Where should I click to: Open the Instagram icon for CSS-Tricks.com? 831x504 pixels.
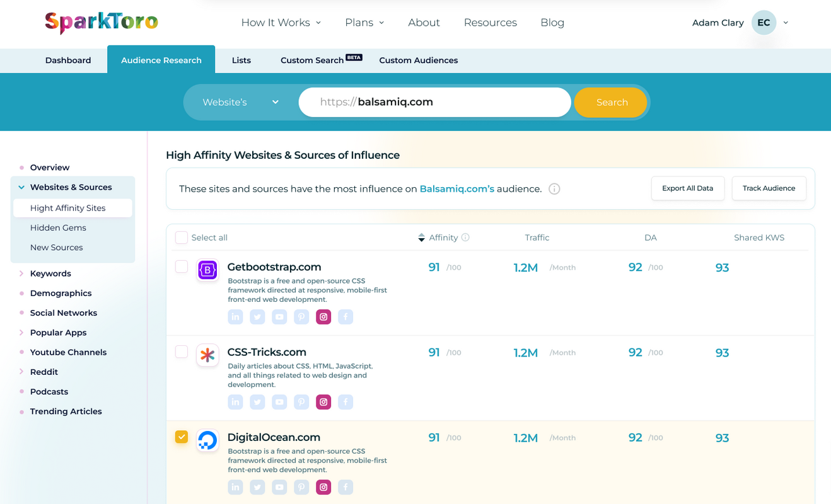click(323, 402)
